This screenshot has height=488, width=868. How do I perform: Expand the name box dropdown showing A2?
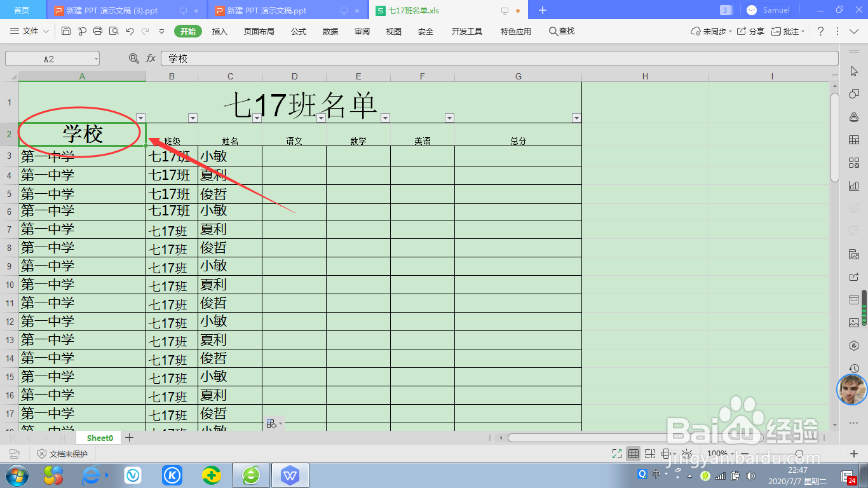pyautogui.click(x=96, y=59)
